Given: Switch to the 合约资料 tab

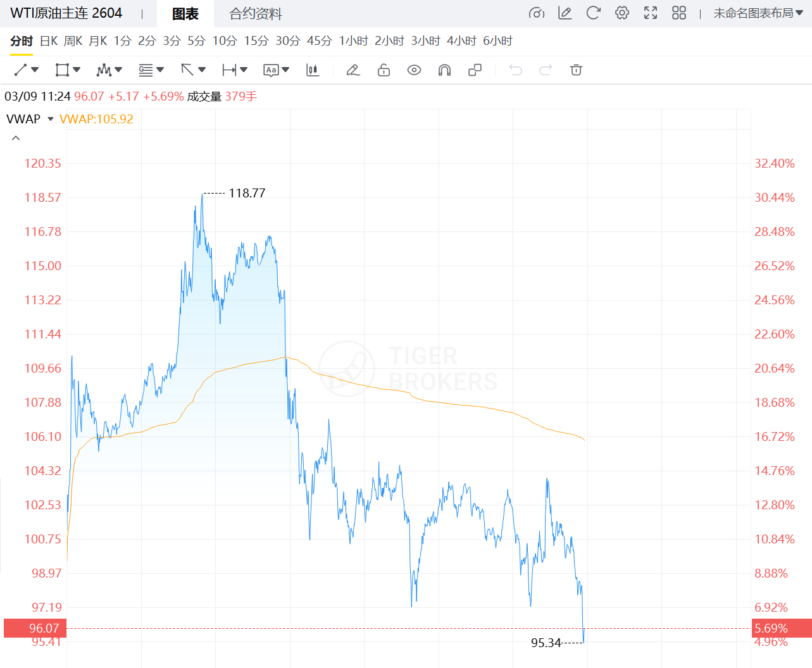Looking at the screenshot, I should (x=256, y=14).
